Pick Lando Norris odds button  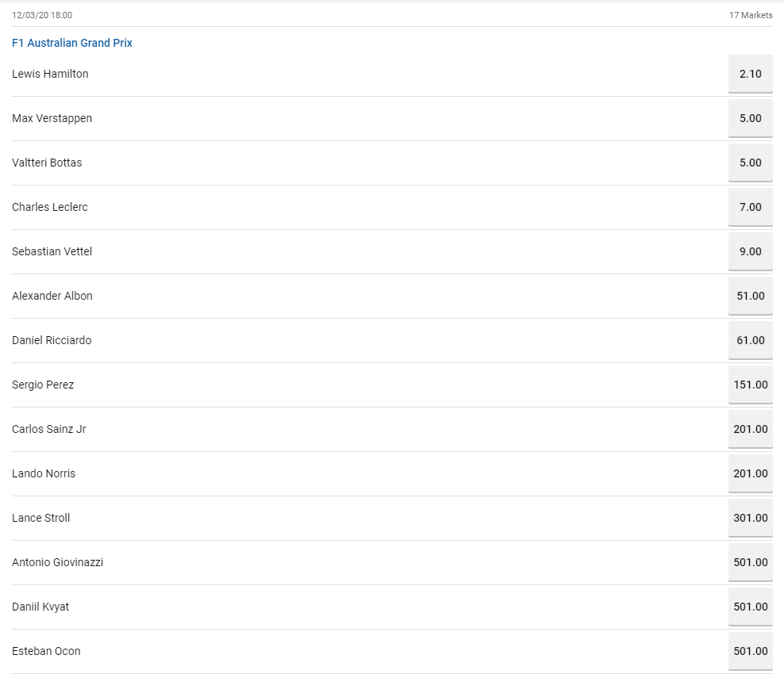pos(750,473)
